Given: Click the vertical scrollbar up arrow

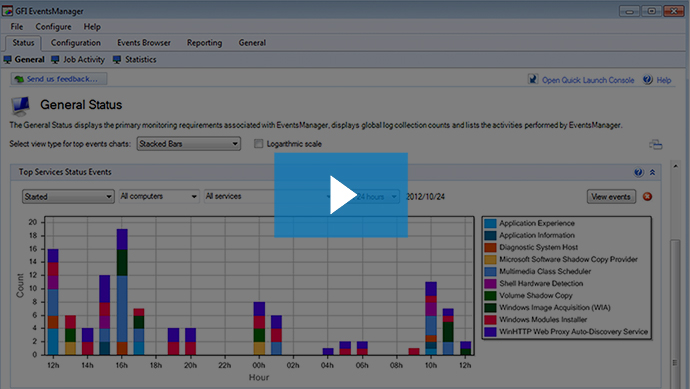Looking at the screenshot, I should click(x=675, y=166).
